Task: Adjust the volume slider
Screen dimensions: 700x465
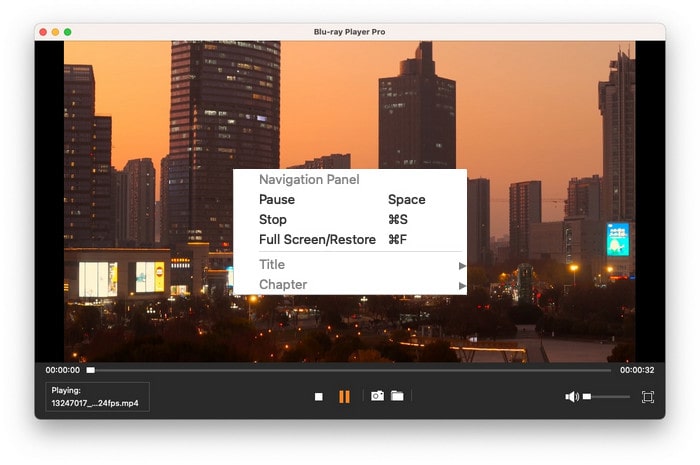Action: pos(607,397)
